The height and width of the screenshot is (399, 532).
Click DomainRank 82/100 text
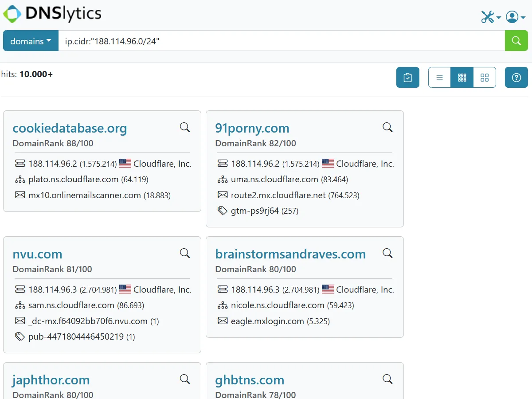pos(255,143)
